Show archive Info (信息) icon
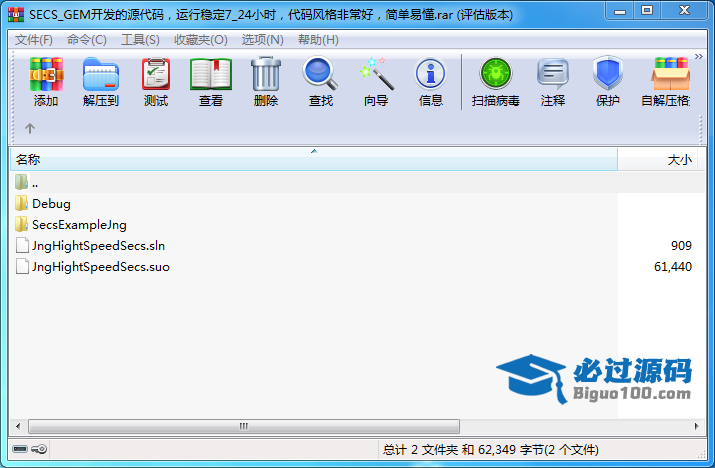This screenshot has width=715, height=468. [430, 73]
